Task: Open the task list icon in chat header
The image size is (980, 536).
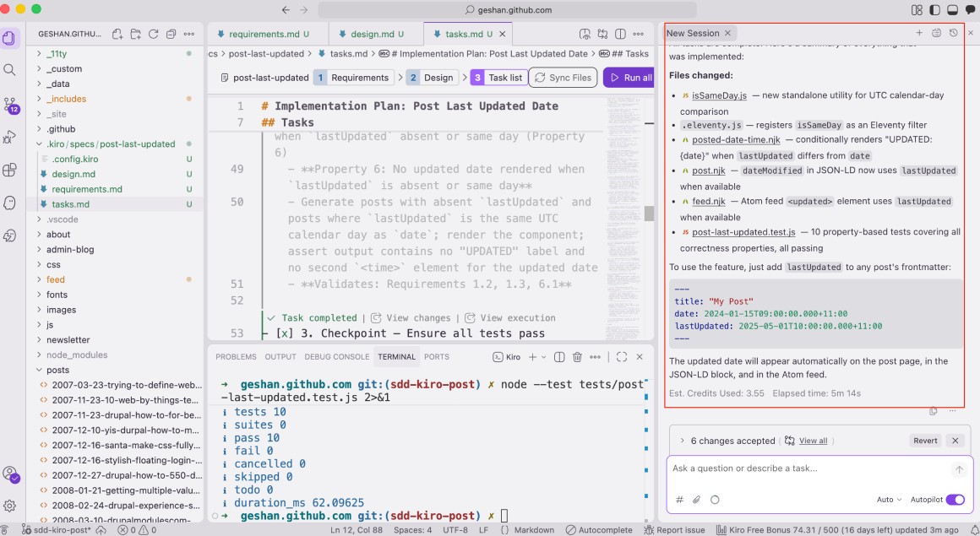Action: pyautogui.click(x=936, y=32)
